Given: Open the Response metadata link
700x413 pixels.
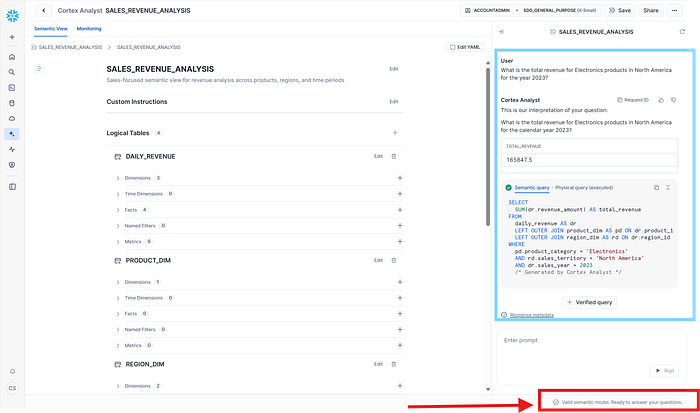Looking at the screenshot, I should coord(531,315).
